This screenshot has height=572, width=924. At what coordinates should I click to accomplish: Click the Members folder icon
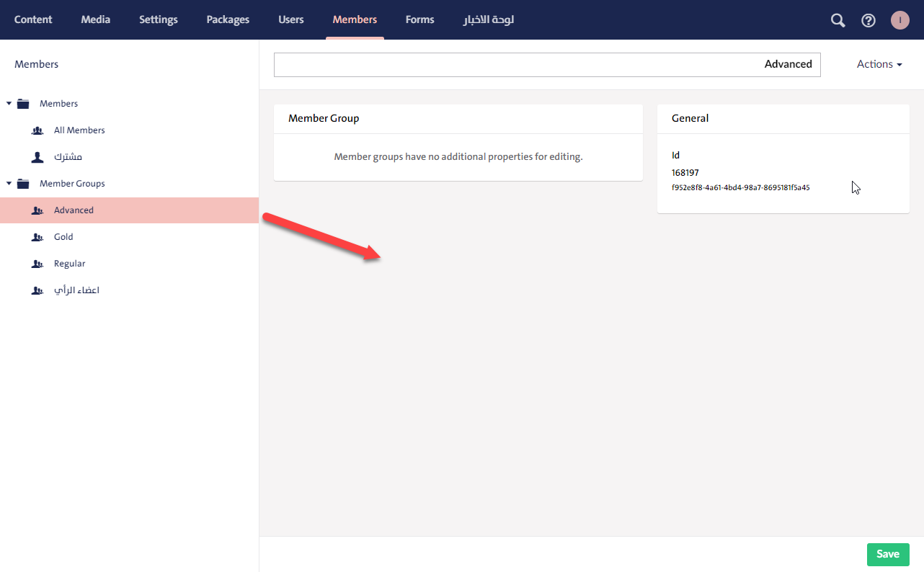23,104
